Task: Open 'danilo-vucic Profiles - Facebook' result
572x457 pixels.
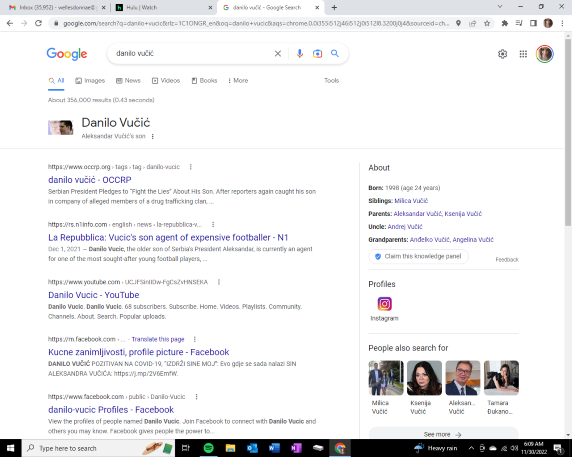Action: pos(111,410)
